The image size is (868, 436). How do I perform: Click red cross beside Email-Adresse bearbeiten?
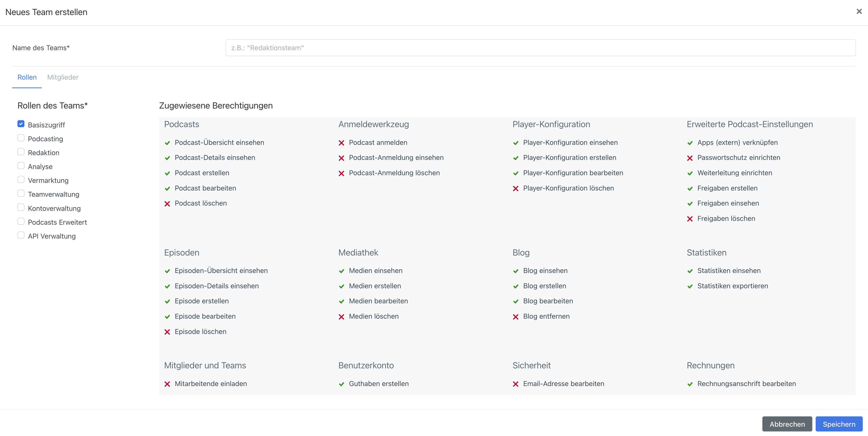515,384
